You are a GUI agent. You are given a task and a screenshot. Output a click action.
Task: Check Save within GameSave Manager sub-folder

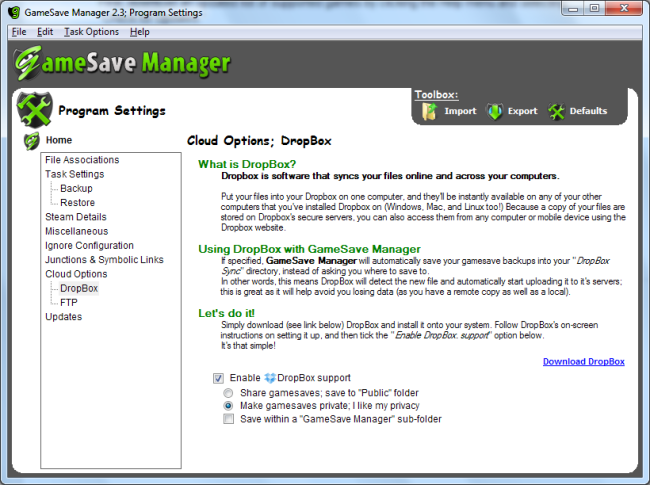pos(228,419)
